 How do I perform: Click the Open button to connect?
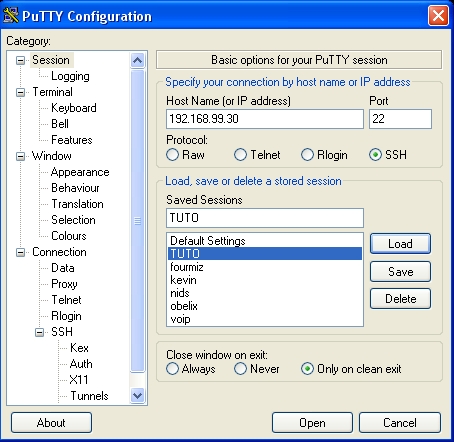312,423
